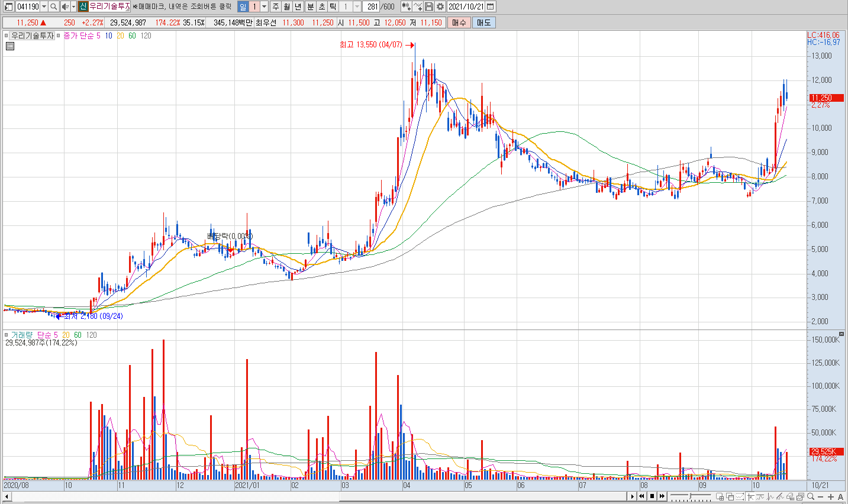Switch to the weekly 주 period
The image size is (848, 504).
[x=275, y=7]
